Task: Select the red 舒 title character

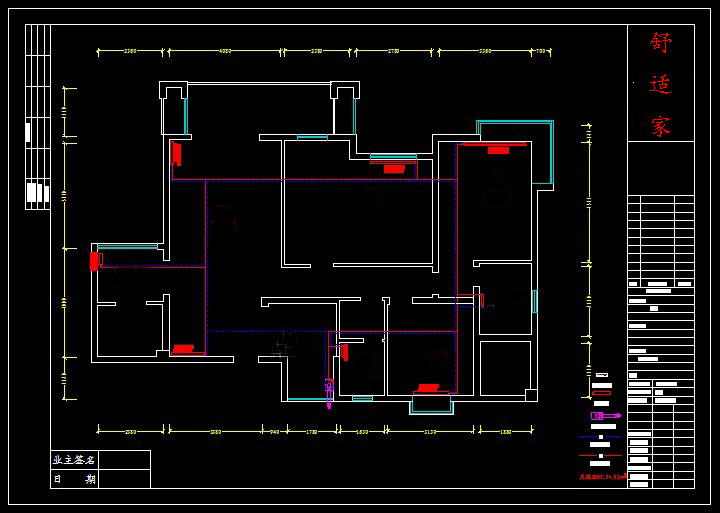Action: 660,43
